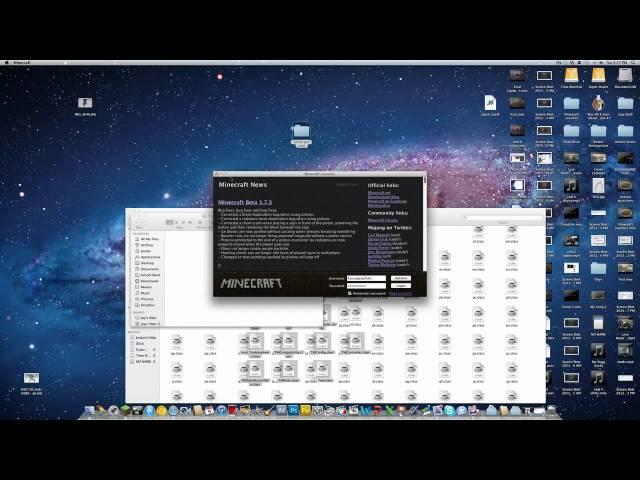This screenshot has width=640, height=480.
Task: Open the Minecraft Forums community link
Action: [x=382, y=220]
